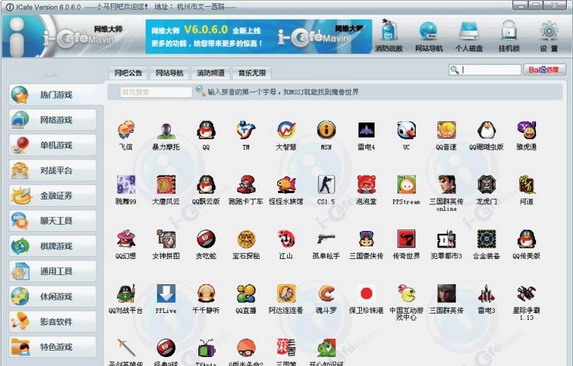Screen dimensions: 573x366
Task: Open 个人磁盘 drive toolbar icon
Action: tap(469, 36)
